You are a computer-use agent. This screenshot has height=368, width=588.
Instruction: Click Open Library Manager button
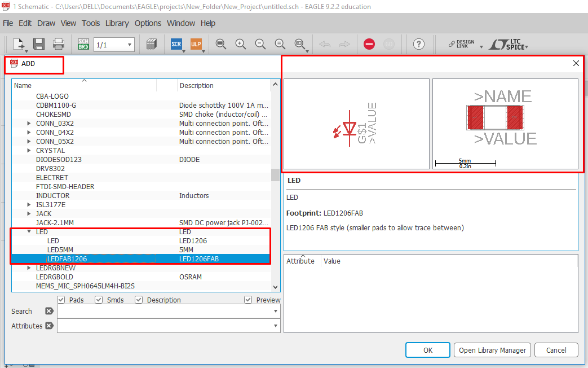[x=492, y=350]
